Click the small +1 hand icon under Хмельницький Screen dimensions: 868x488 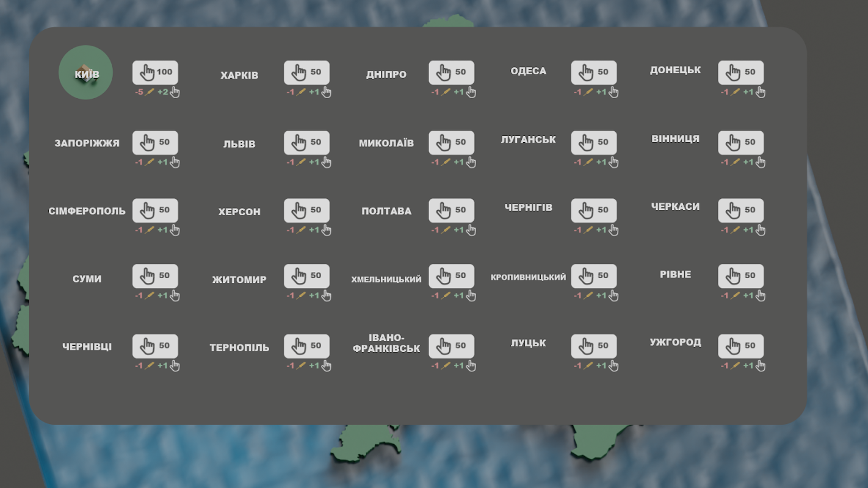point(471,296)
